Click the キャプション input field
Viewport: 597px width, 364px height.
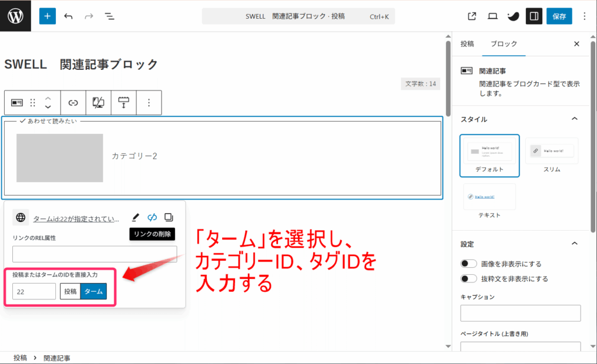coord(521,313)
